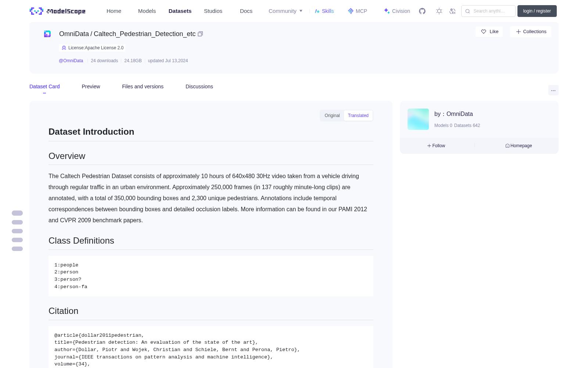This screenshot has width=588, height=368.
Task: Go to the Datasets nav item
Action: [180, 11]
